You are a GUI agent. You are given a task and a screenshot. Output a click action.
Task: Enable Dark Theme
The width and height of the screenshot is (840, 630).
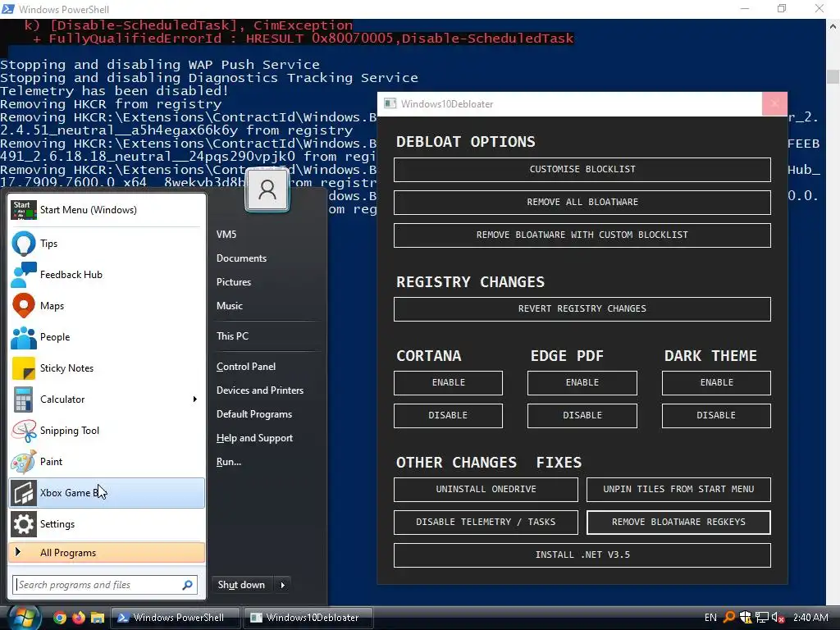[x=716, y=382]
